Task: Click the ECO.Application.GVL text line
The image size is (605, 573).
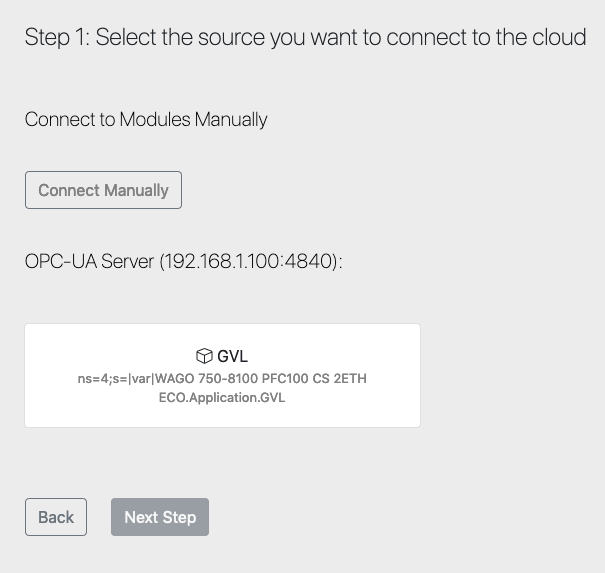Action: [x=222, y=397]
